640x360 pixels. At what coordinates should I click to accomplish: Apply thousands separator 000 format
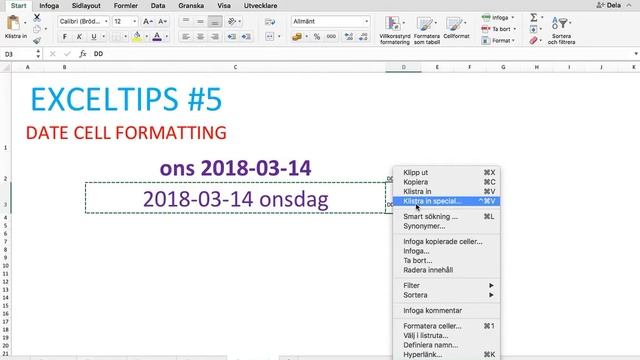tap(331, 37)
